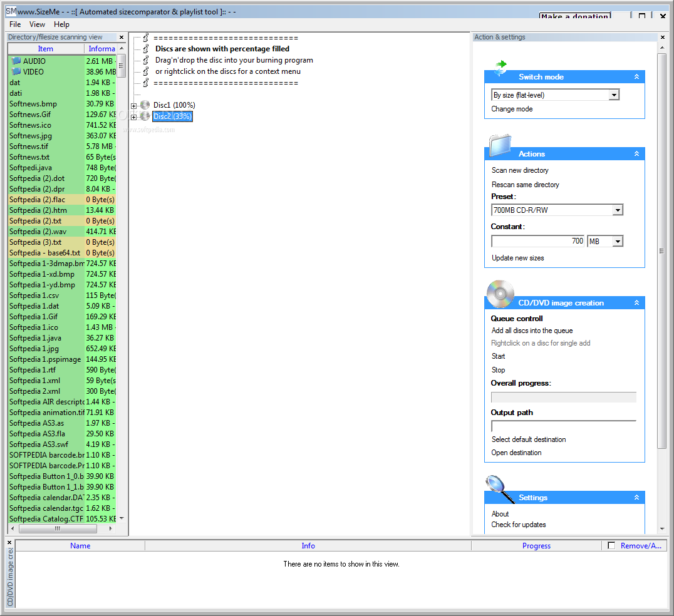The width and height of the screenshot is (674, 616).
Task: Click the Switch mode arrows icon
Action: click(x=500, y=68)
